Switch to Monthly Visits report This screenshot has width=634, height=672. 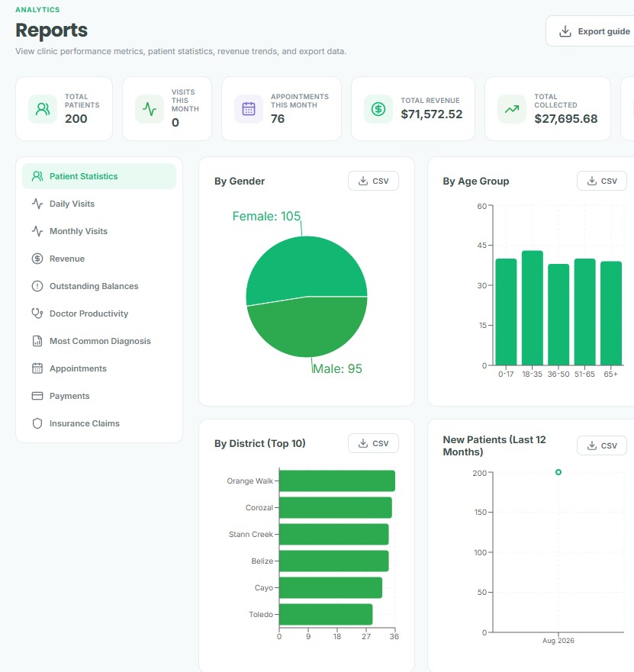pyautogui.click(x=99, y=231)
